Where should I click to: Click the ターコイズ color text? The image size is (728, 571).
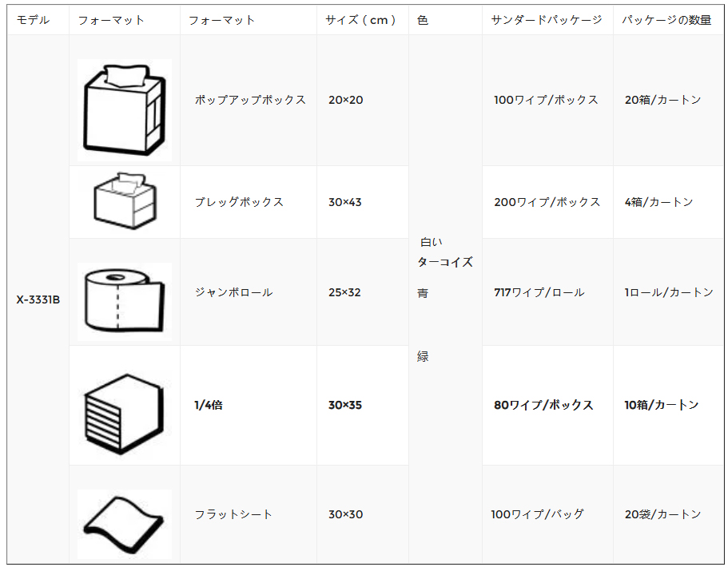[x=445, y=262]
